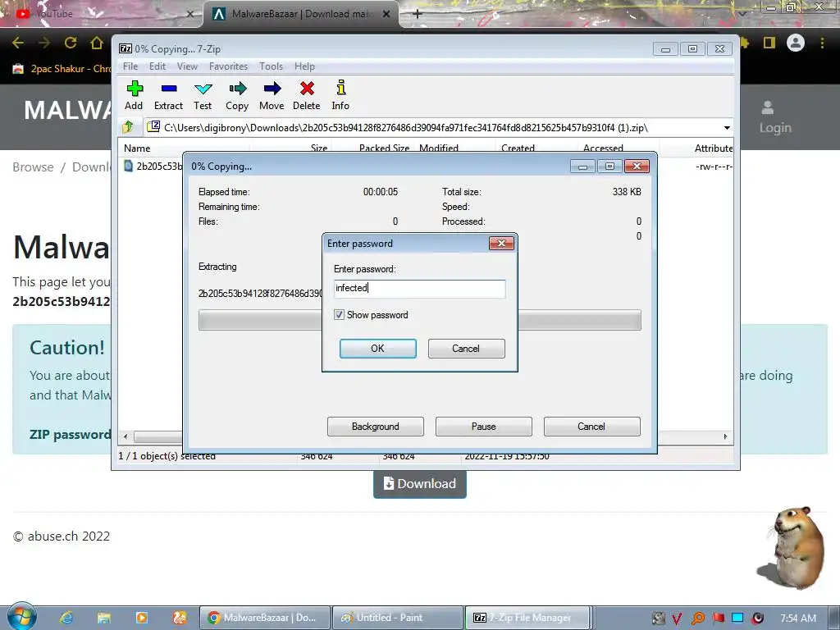The width and height of the screenshot is (840, 630).
Task: Click into the password input field
Action: pos(419,288)
